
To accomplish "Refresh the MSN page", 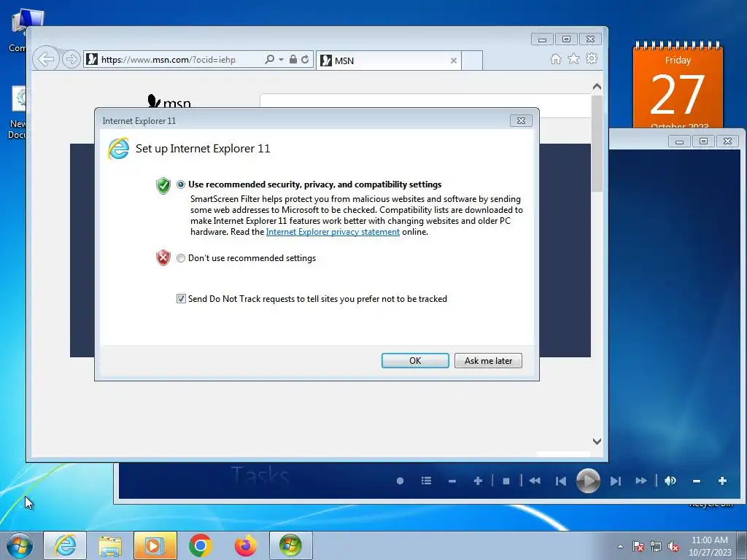I will [x=305, y=59].
